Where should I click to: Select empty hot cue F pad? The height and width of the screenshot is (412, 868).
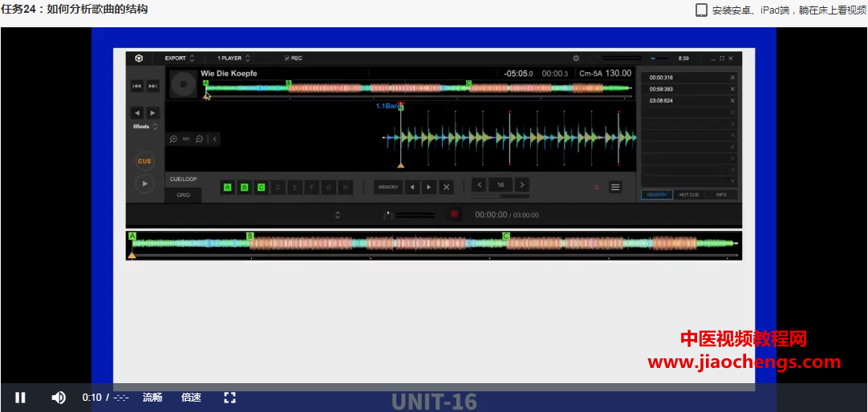coord(311,188)
